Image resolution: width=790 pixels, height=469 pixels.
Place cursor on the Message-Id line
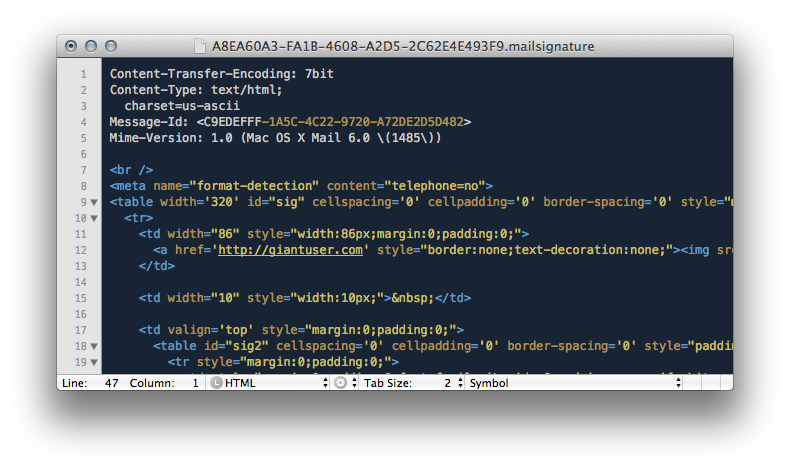(290, 122)
